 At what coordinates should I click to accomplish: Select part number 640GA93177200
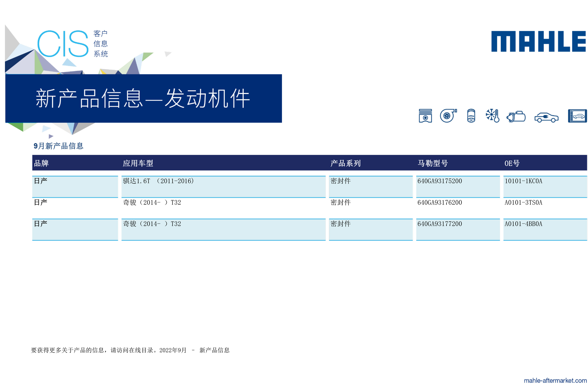click(440, 224)
